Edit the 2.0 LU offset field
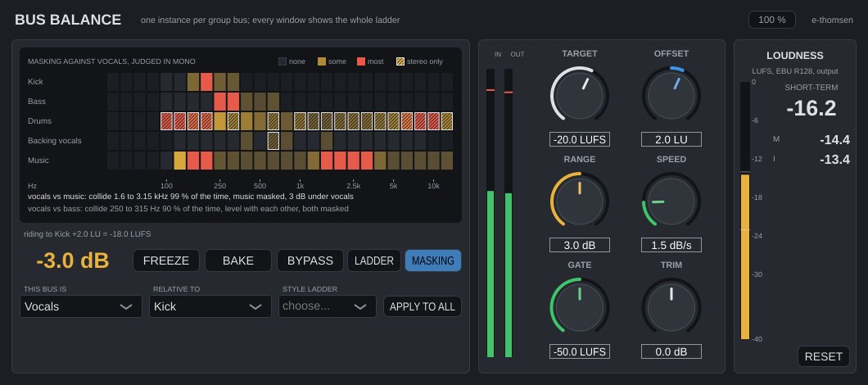The width and height of the screenshot is (868, 385). [671, 139]
